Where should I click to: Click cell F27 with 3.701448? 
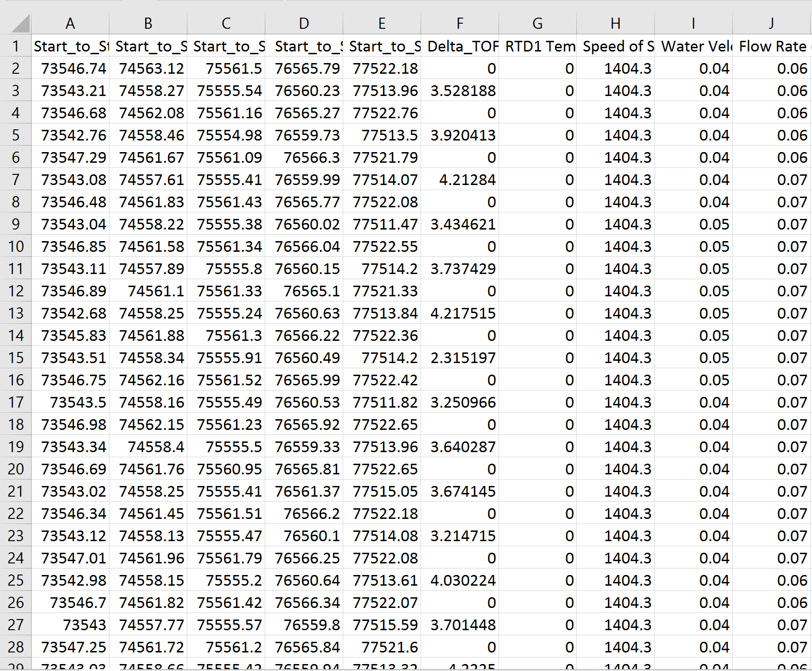[460, 625]
